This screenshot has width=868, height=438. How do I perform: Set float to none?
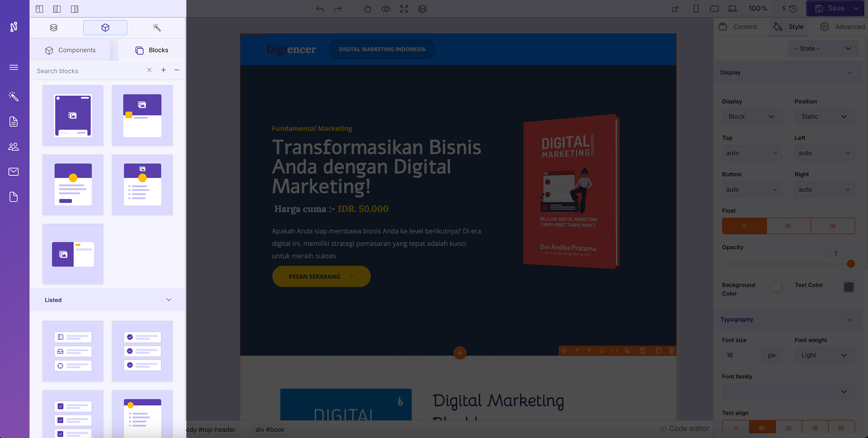744,226
